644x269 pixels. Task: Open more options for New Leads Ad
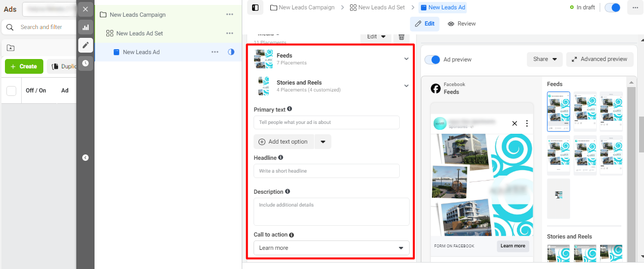click(x=215, y=52)
